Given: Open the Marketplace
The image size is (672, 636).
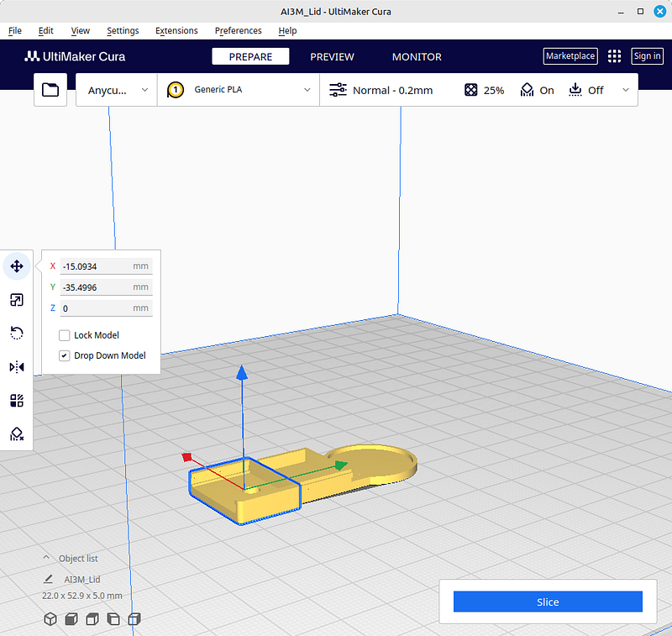Looking at the screenshot, I should click(570, 56).
